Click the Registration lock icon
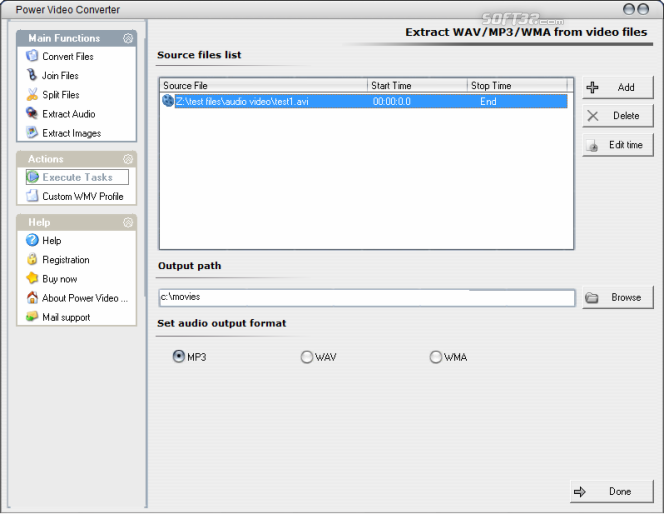 pos(32,259)
